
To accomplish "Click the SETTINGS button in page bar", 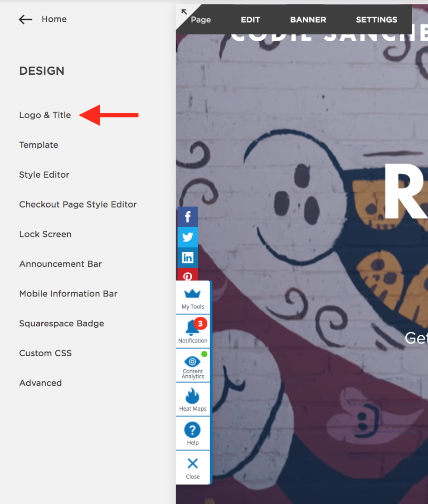I will [x=377, y=20].
